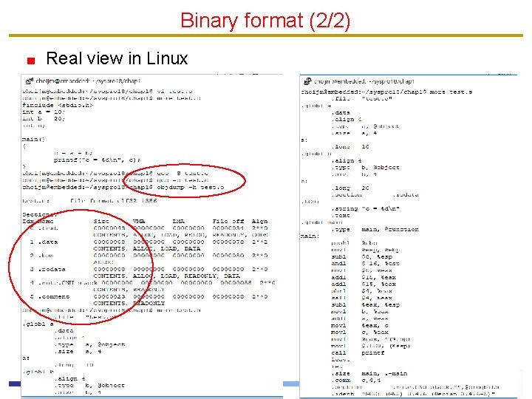Click the '.ident' GCC version line
The width and height of the screenshot is (532, 399).
click(413, 394)
